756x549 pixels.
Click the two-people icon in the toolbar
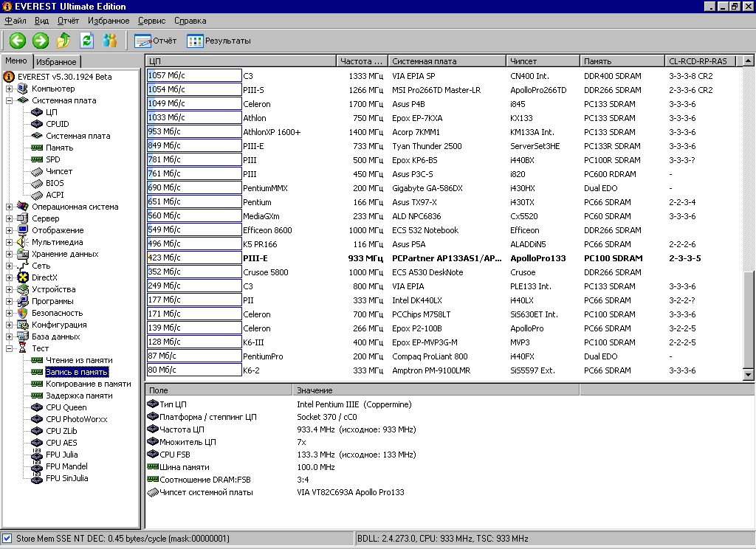[110, 41]
